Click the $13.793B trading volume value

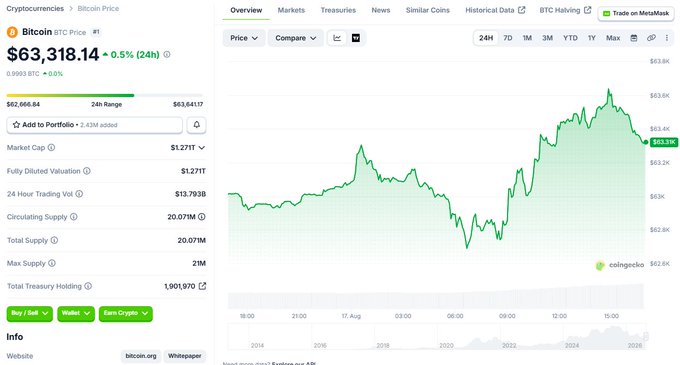(190, 194)
